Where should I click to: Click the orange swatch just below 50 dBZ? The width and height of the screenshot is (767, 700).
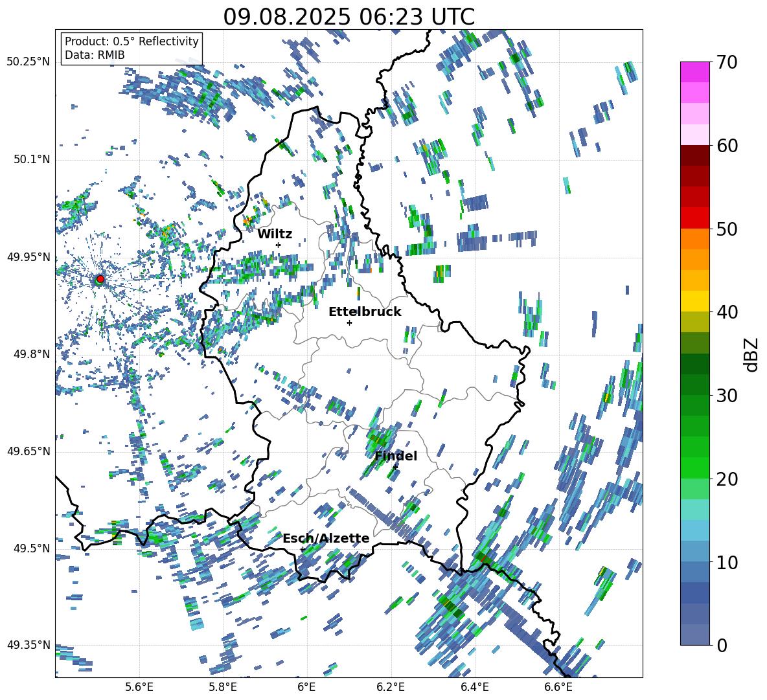pyautogui.click(x=694, y=239)
